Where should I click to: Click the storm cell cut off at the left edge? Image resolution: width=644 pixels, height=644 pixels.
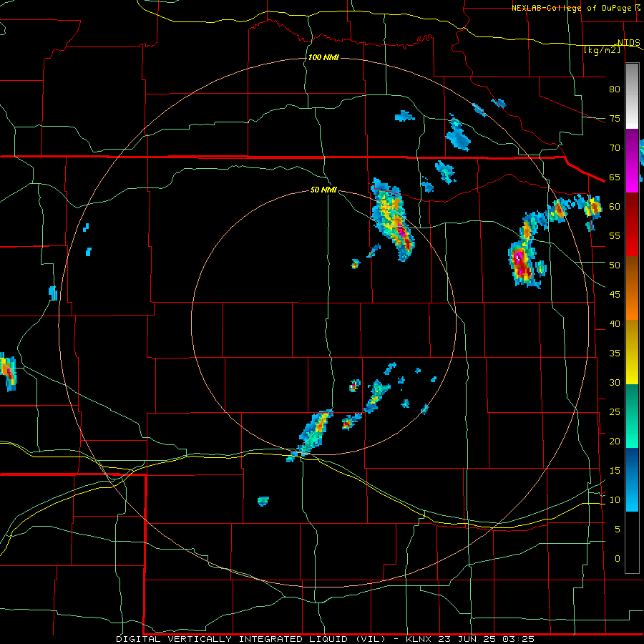[8, 371]
